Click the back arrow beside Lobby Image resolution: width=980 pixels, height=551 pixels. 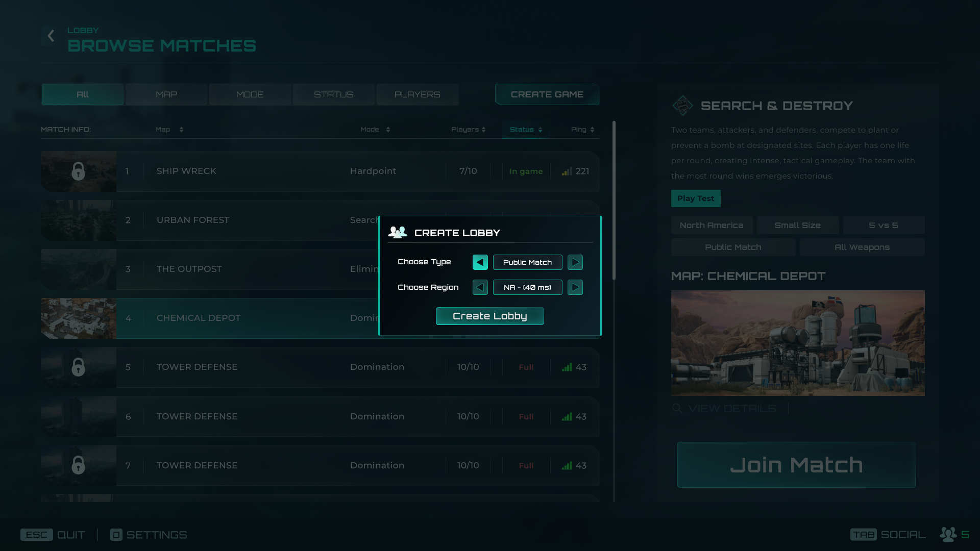[51, 36]
